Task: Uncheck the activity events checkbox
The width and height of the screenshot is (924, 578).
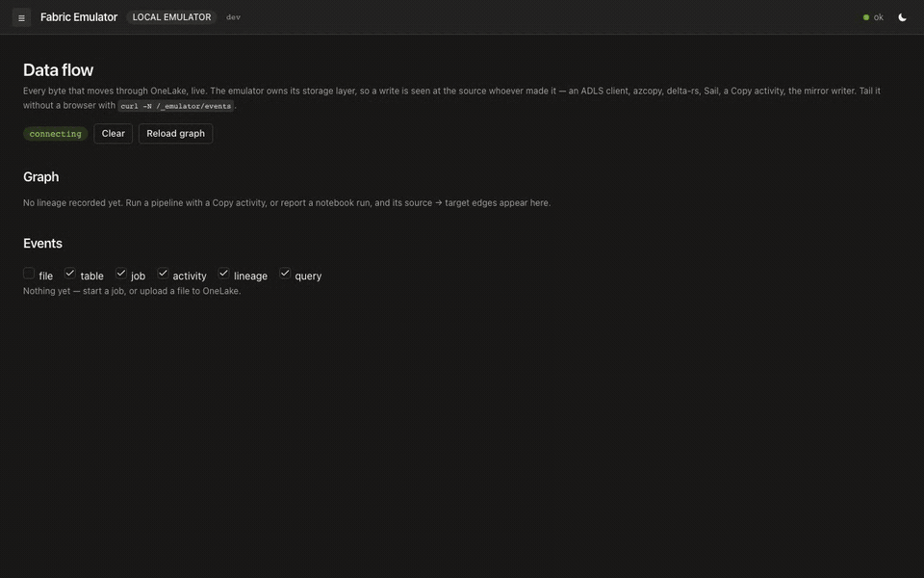Action: click(163, 273)
